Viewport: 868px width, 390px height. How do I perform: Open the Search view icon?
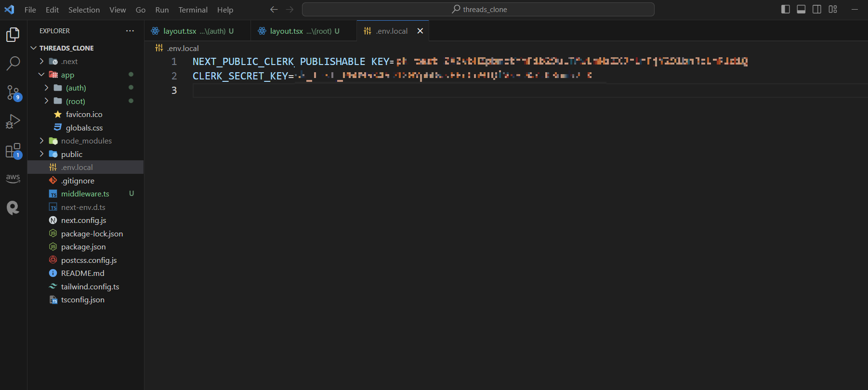pos(13,63)
